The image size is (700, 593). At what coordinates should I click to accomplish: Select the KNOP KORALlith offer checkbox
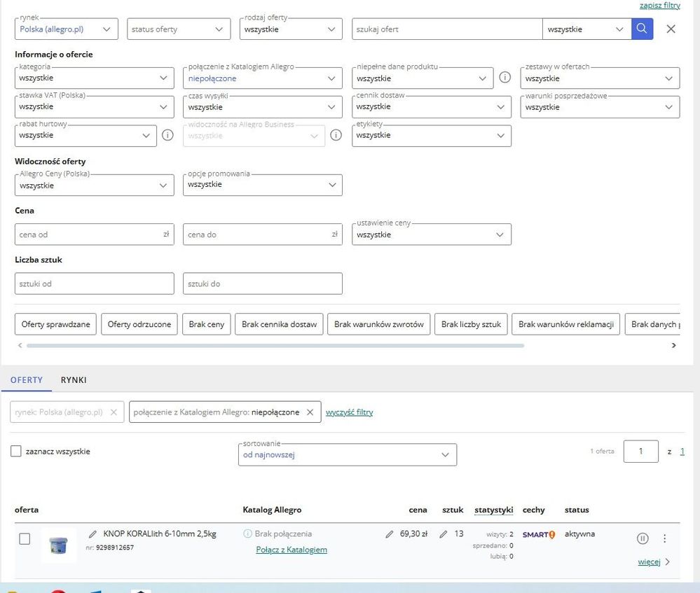click(x=25, y=539)
